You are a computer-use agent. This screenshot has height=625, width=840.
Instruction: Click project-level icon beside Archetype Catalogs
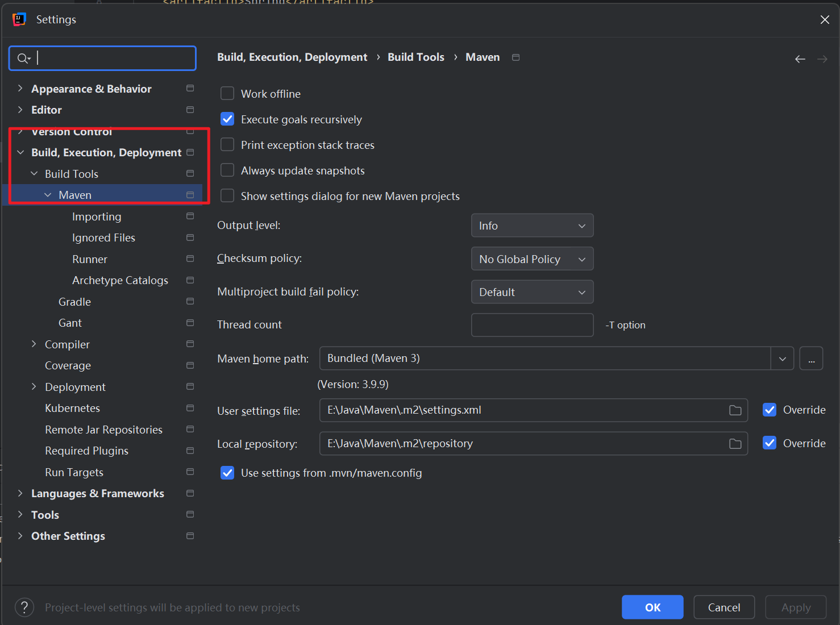(190, 280)
